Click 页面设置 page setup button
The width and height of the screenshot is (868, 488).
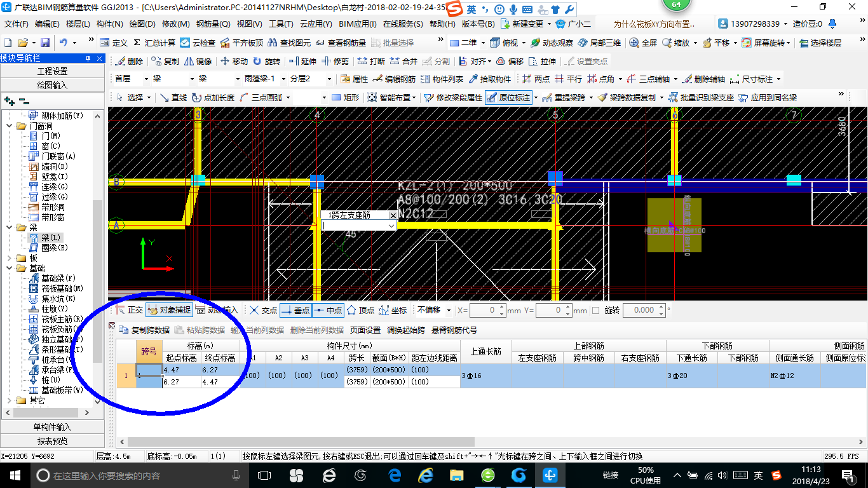tap(365, 330)
